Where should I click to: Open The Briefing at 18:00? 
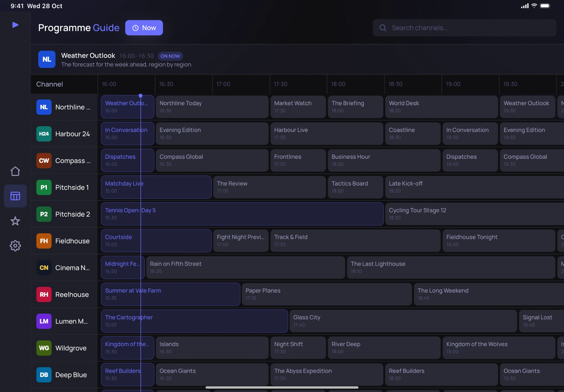[x=355, y=107]
